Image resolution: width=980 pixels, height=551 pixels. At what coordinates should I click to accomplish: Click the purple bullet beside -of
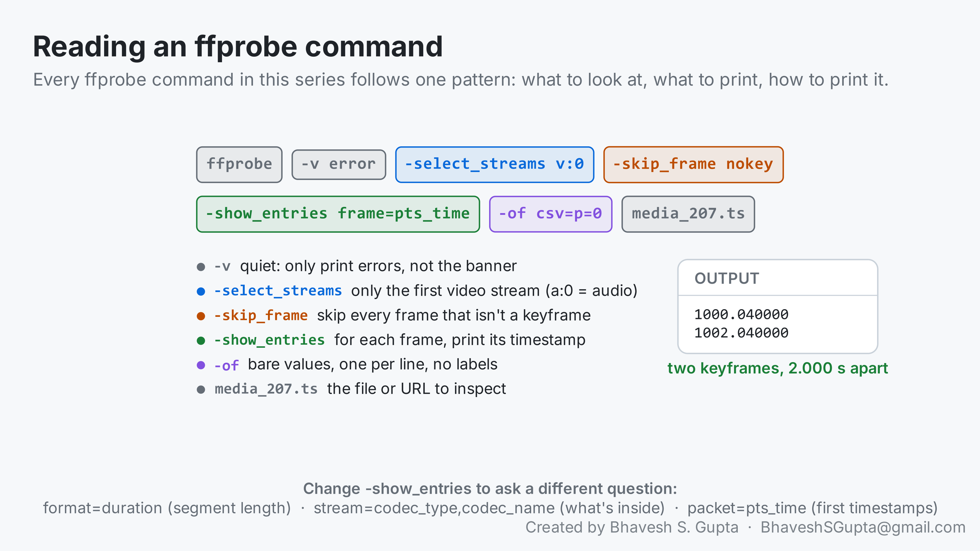click(x=201, y=365)
